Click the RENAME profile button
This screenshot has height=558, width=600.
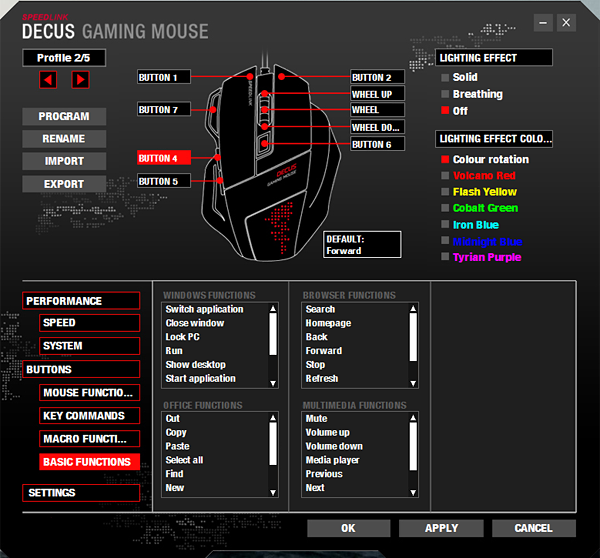64,139
